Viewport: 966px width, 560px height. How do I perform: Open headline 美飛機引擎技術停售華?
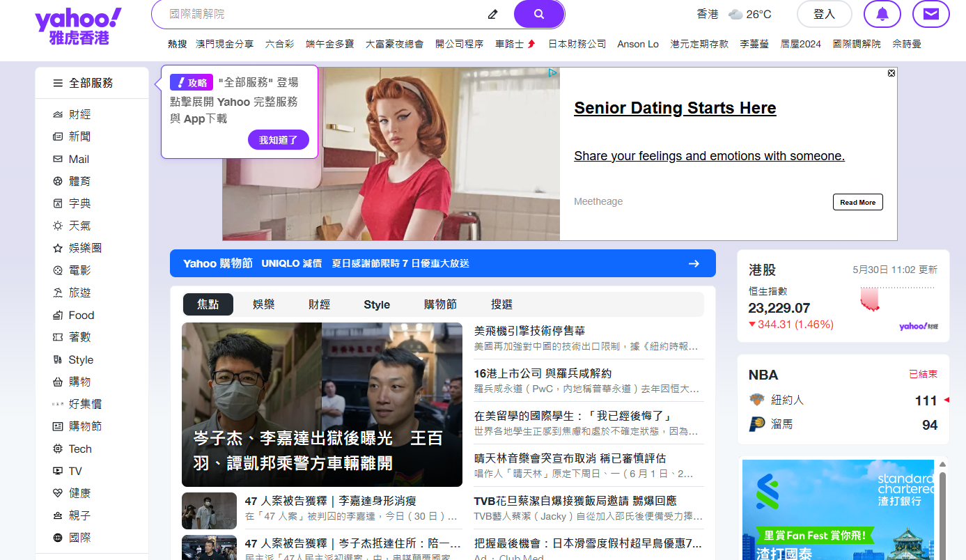[530, 331]
